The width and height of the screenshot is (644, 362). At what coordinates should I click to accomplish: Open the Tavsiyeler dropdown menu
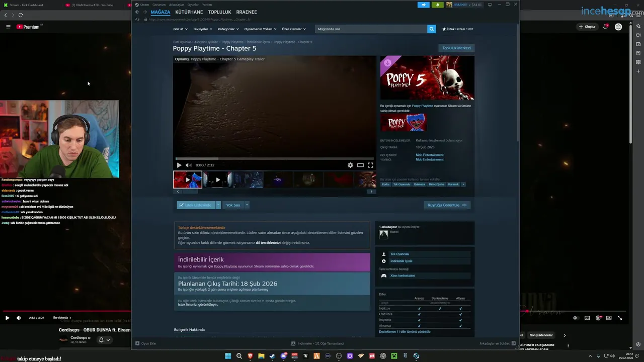(x=202, y=29)
